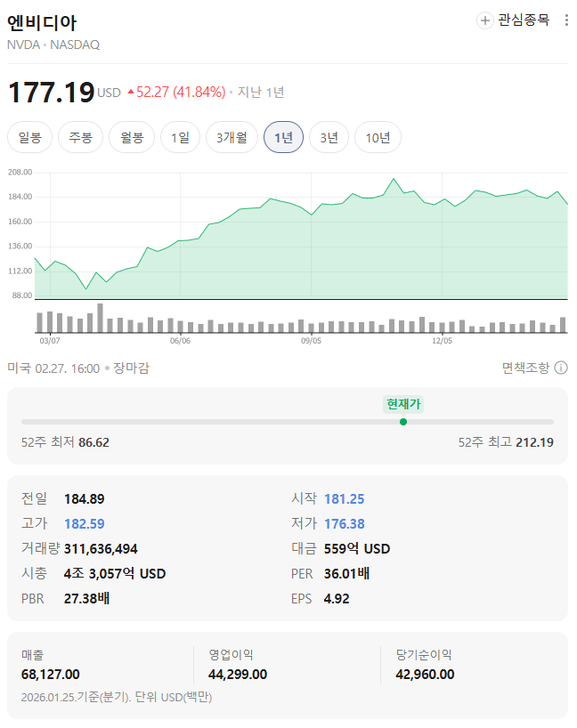Select the 10년 chart range
This screenshot has height=728, width=577.
coord(378,137)
